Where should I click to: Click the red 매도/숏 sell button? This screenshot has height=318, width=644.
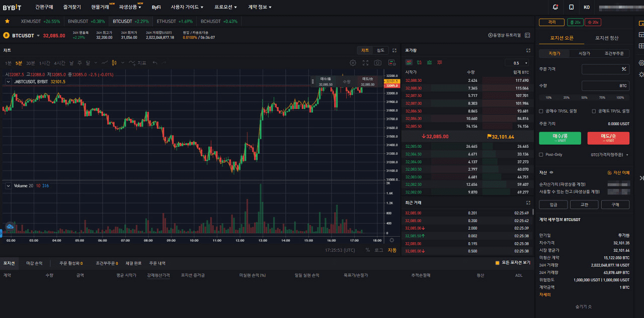[608, 138]
